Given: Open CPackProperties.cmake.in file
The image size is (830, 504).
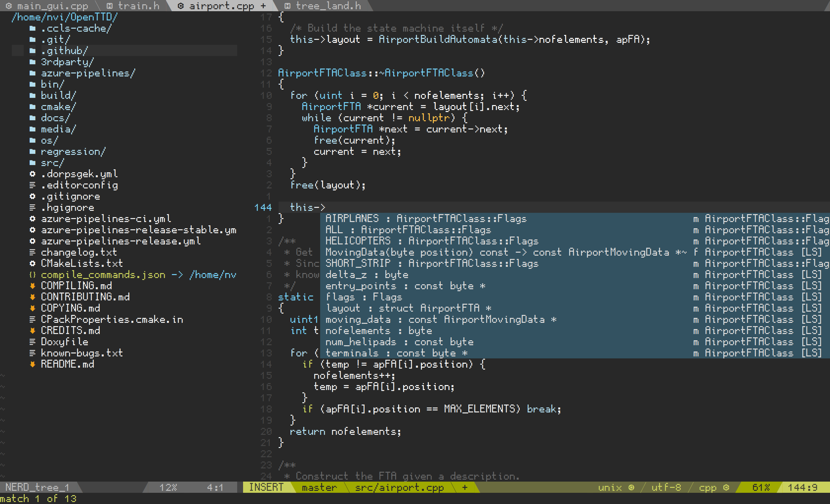Looking at the screenshot, I should pyautogui.click(x=112, y=320).
